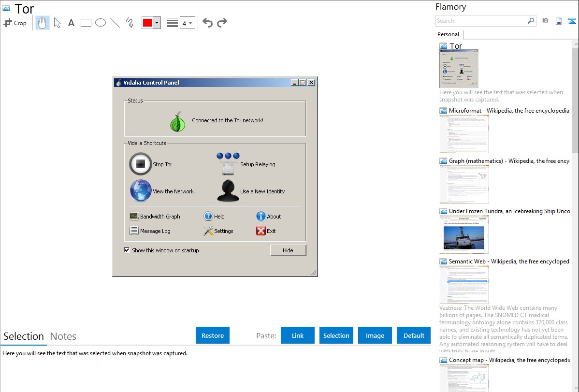Screen dimensions: 579x392
Task: Open the Semantic Web snapshot thumbnail
Action: tap(464, 285)
